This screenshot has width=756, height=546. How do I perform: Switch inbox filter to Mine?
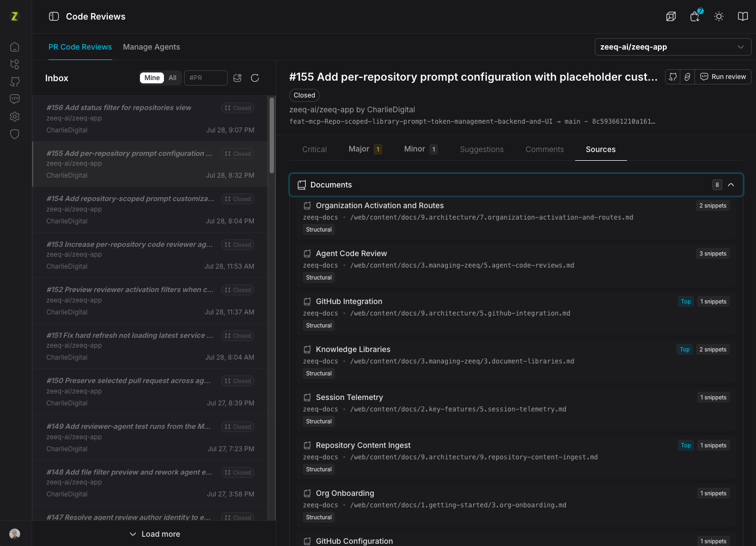(x=152, y=78)
